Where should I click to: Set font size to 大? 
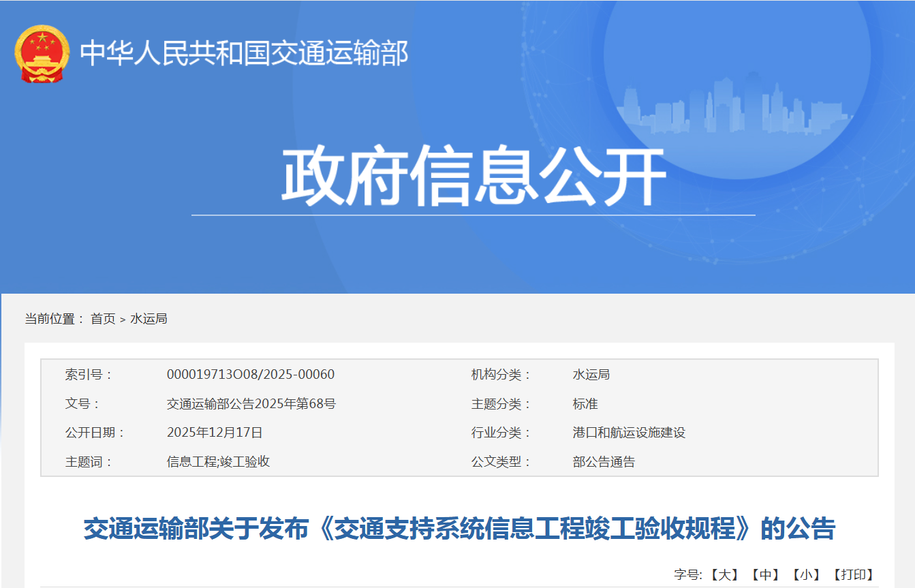click(x=724, y=575)
